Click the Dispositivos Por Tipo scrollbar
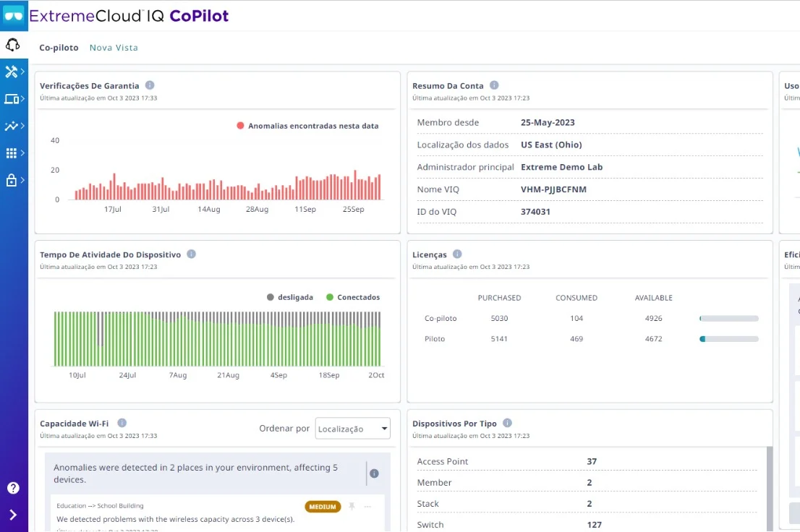The width and height of the screenshot is (800, 532). pos(770,489)
